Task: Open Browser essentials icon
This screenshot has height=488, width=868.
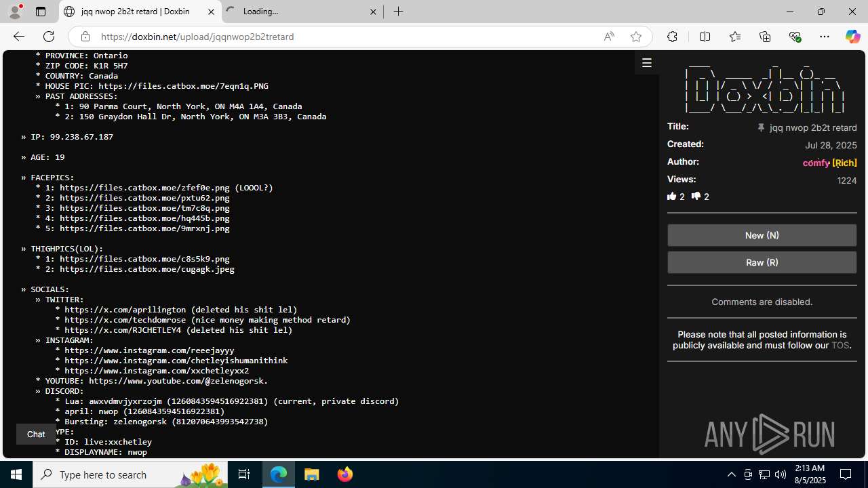Action: point(795,37)
